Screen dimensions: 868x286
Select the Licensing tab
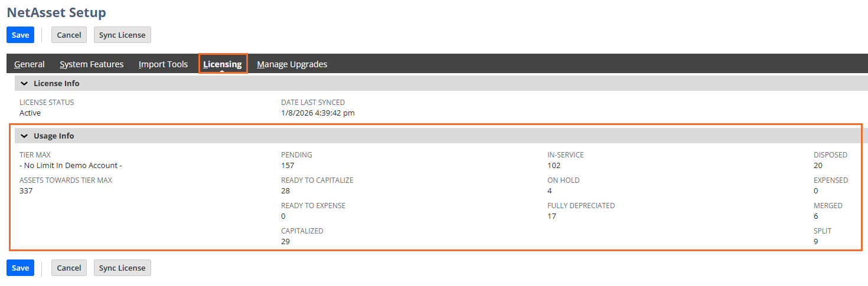[222, 64]
